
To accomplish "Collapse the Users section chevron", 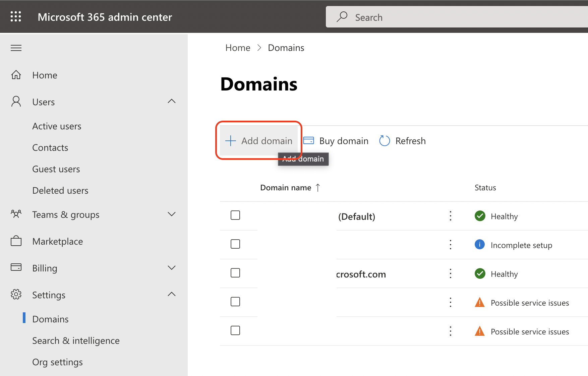I will point(172,101).
